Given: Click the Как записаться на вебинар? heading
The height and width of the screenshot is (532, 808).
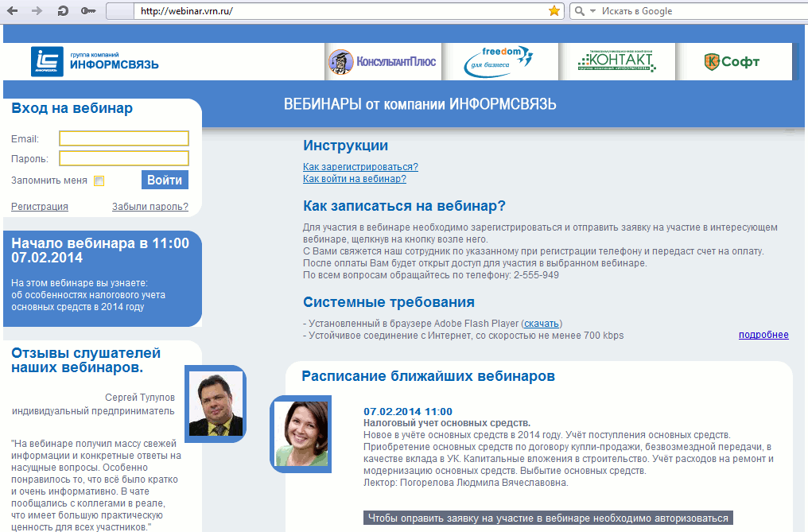Looking at the screenshot, I should [404, 206].
